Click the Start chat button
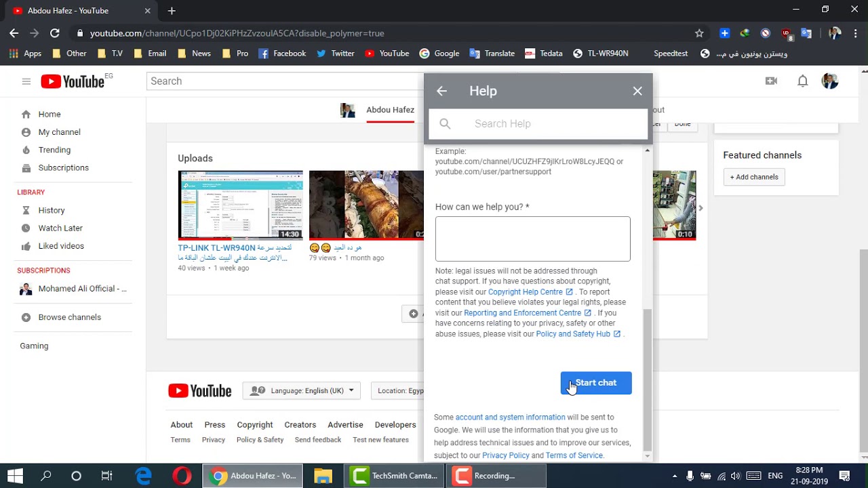This screenshot has height=488, width=868. [596, 383]
